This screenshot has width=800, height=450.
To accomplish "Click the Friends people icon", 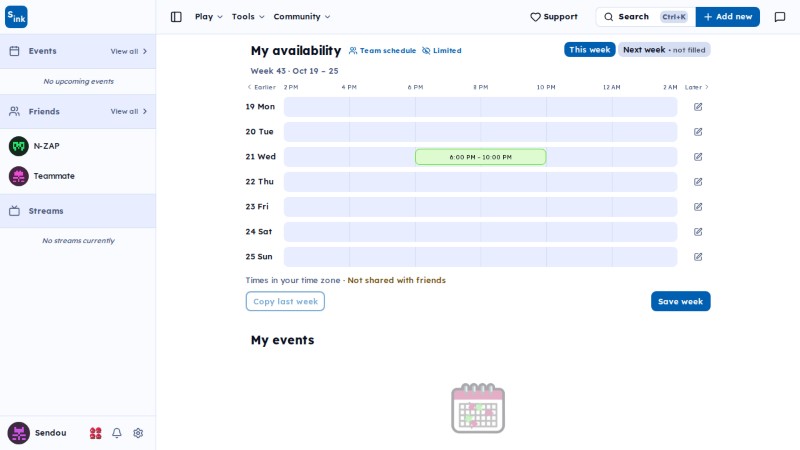I will click(x=14, y=111).
